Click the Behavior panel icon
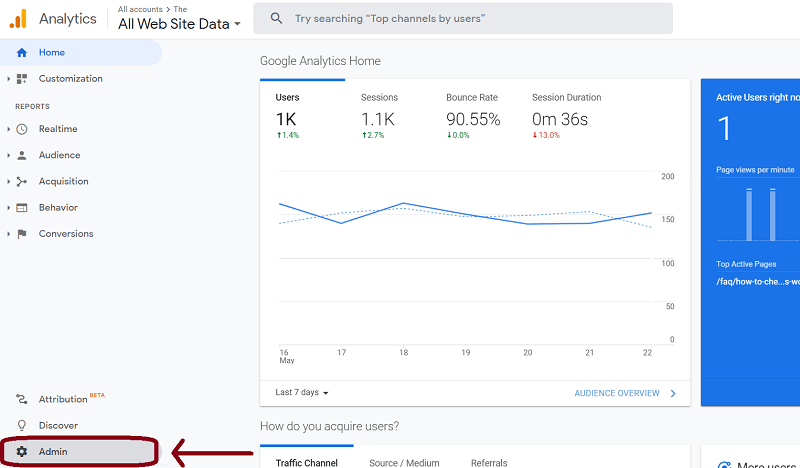 22,208
